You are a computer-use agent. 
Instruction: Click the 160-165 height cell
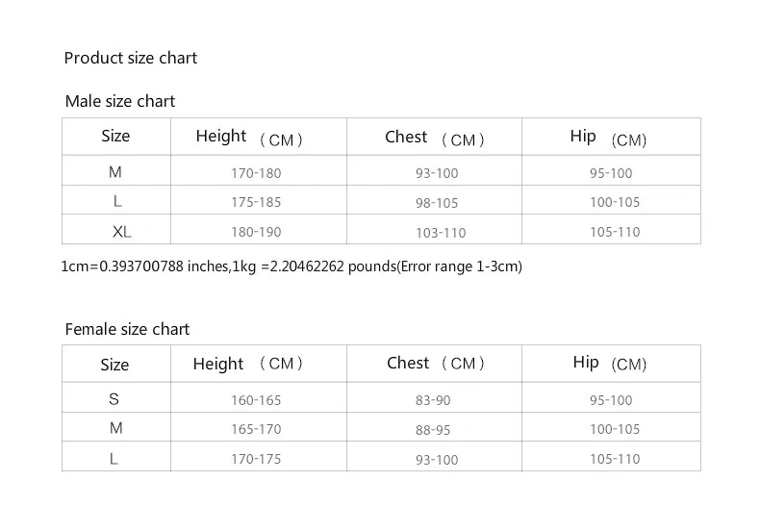(256, 400)
